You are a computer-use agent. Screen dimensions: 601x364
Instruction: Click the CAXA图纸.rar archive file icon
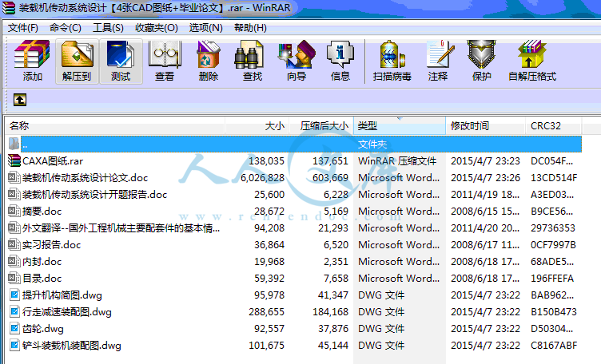pos(14,160)
